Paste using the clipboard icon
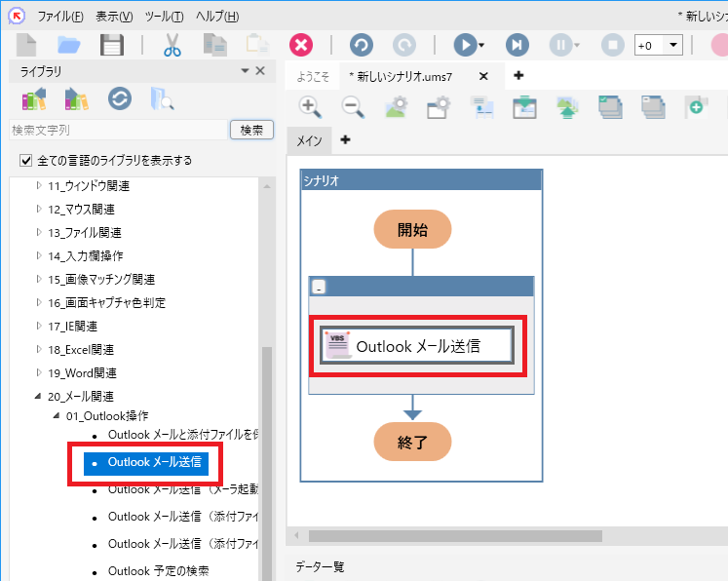This screenshot has height=581, width=728. click(257, 45)
